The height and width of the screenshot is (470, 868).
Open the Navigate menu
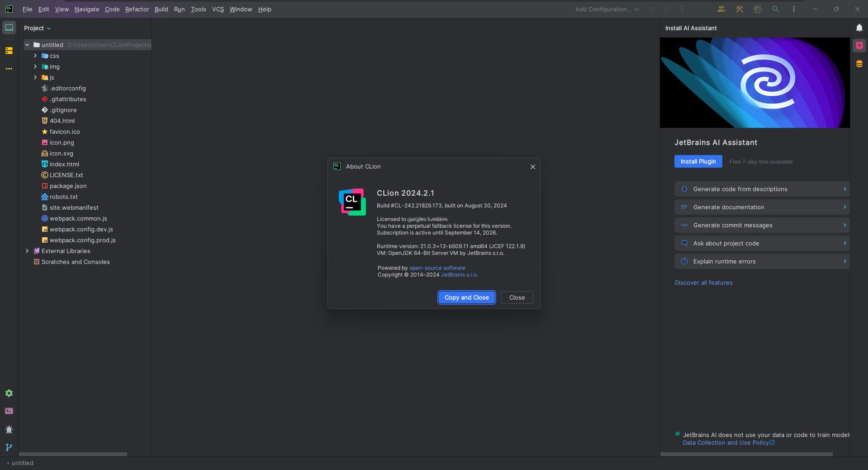[87, 9]
